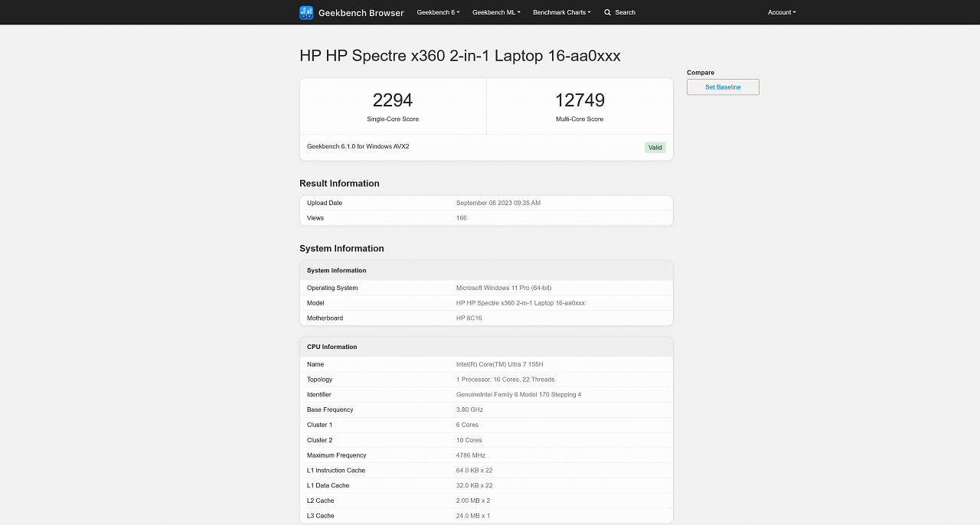The width and height of the screenshot is (980, 525).
Task: Click the Result Information heading
Action: pyautogui.click(x=339, y=184)
